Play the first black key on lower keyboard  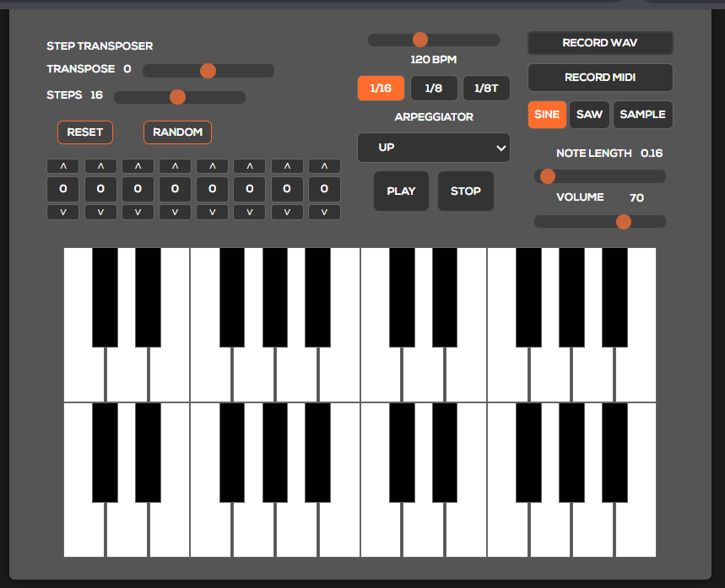pyautogui.click(x=105, y=452)
